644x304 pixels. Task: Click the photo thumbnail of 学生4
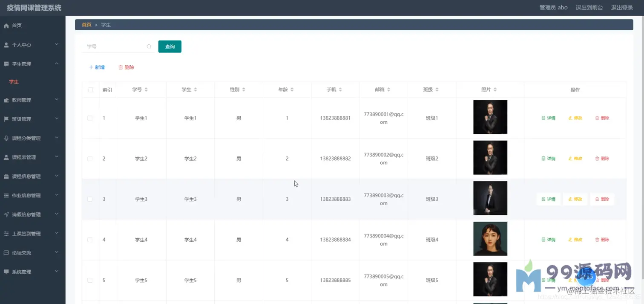(490, 239)
